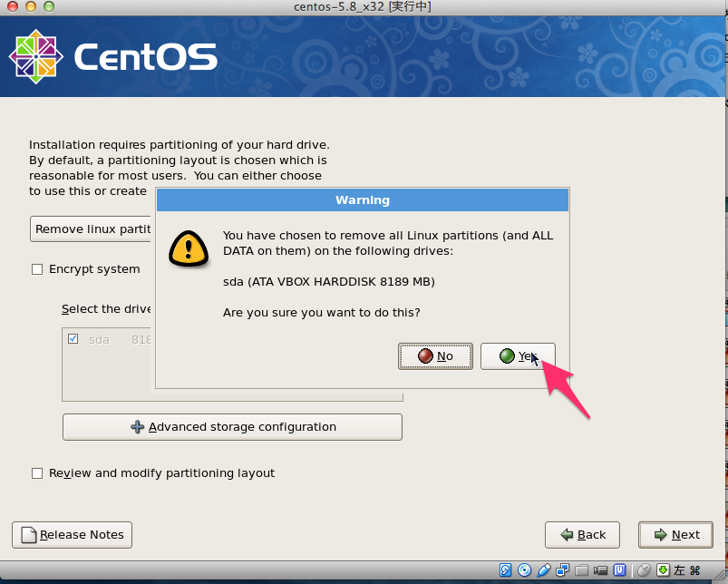Click the window resize grip corner
Image resolution: width=728 pixels, height=584 pixels.
coord(721,576)
